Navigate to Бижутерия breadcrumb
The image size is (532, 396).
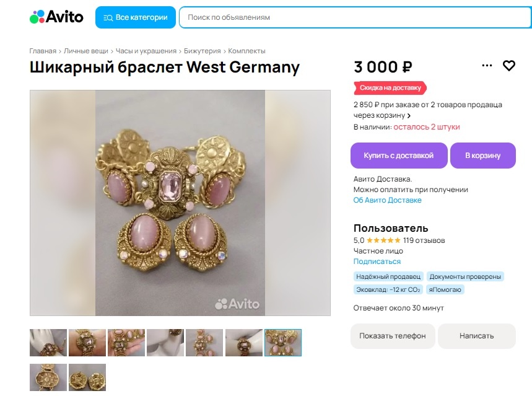point(203,51)
